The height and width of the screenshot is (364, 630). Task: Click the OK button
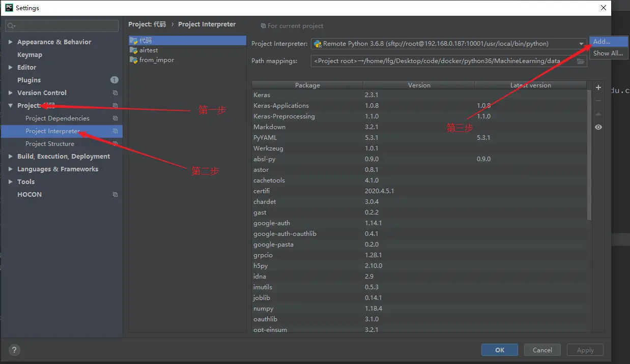point(500,350)
